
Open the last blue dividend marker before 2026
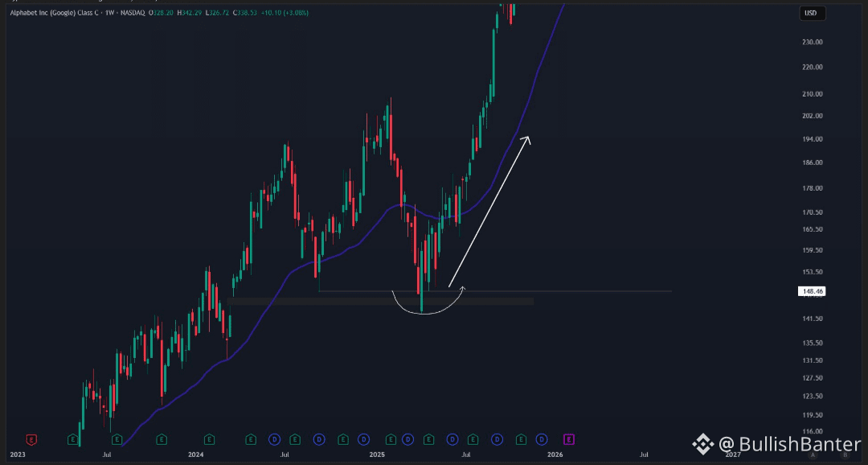coord(542,439)
